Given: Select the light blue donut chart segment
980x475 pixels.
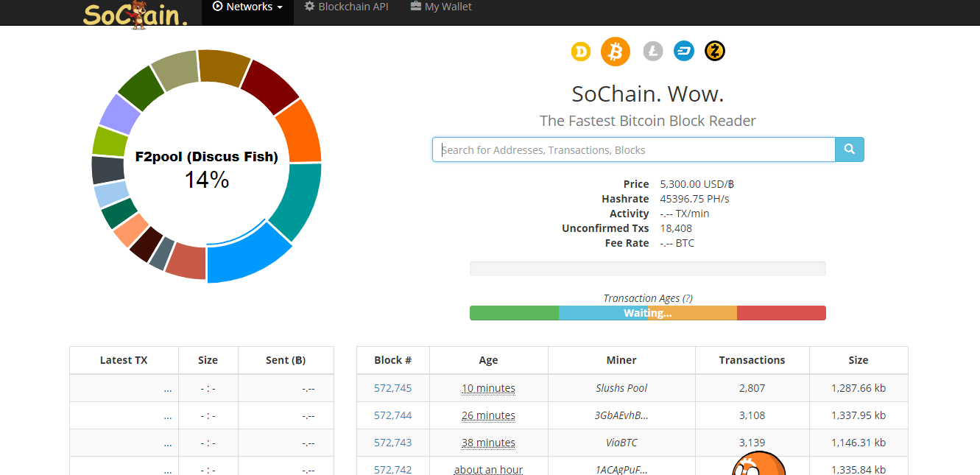Looking at the screenshot, I should coord(112,194).
